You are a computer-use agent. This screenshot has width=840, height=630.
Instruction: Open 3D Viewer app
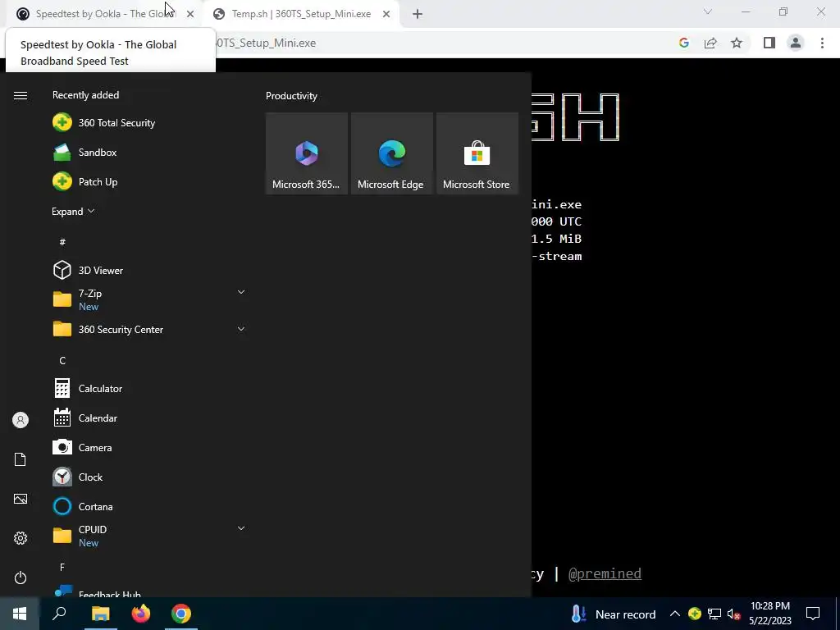click(x=148, y=270)
